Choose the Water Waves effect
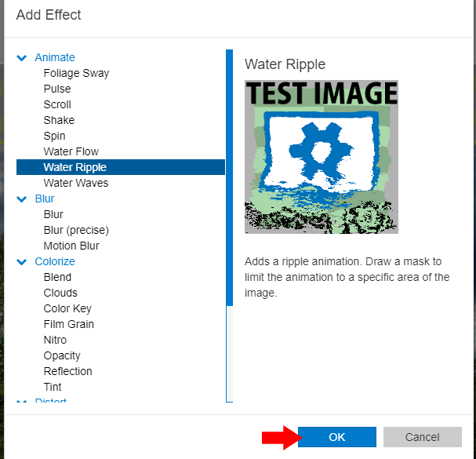Screen dimensions: 476x459 75,183
